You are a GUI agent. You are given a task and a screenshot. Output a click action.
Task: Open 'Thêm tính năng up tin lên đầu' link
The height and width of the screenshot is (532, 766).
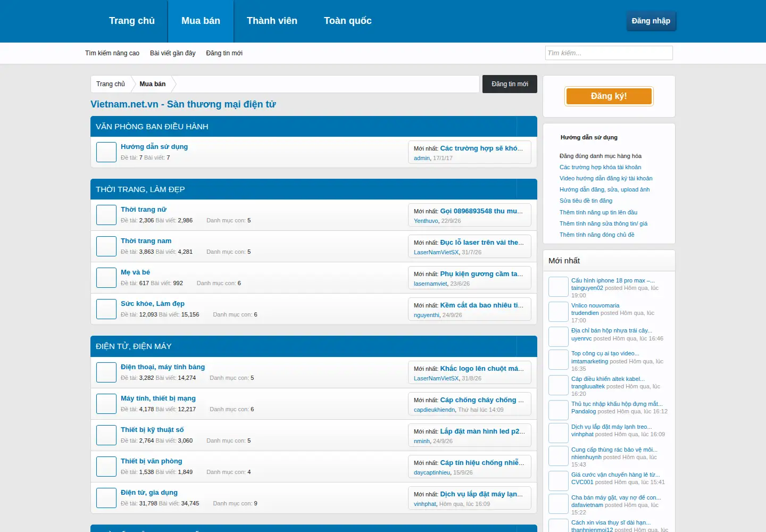tap(598, 212)
